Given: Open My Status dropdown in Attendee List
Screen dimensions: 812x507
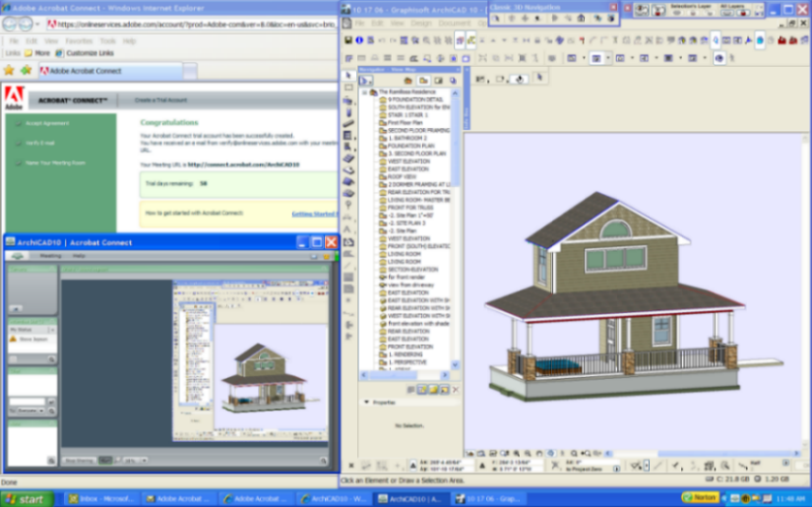Looking at the screenshot, I should pyautogui.click(x=52, y=330).
